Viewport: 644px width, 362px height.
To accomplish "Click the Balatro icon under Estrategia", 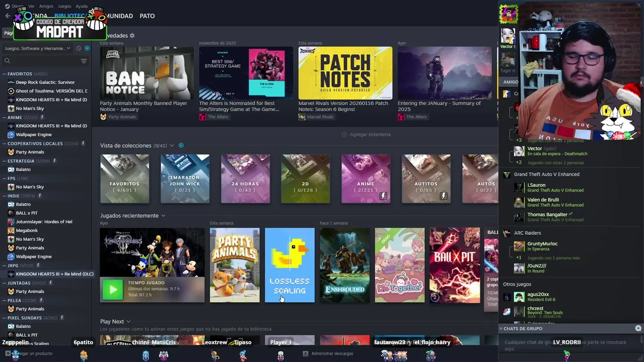I will (11, 169).
